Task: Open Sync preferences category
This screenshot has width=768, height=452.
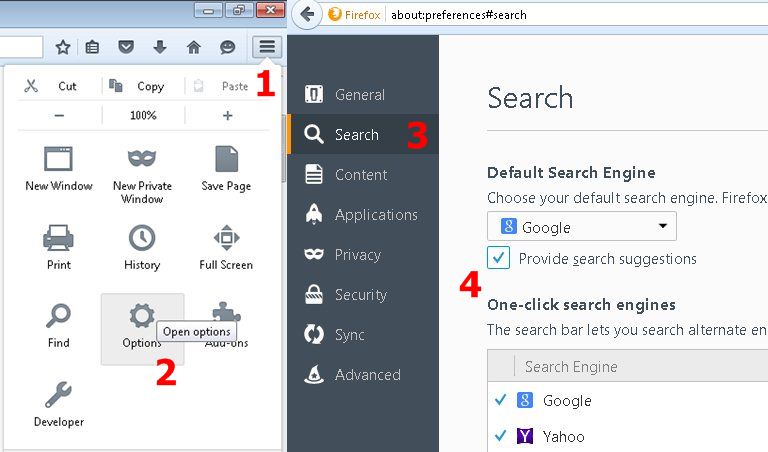Action: (362, 335)
